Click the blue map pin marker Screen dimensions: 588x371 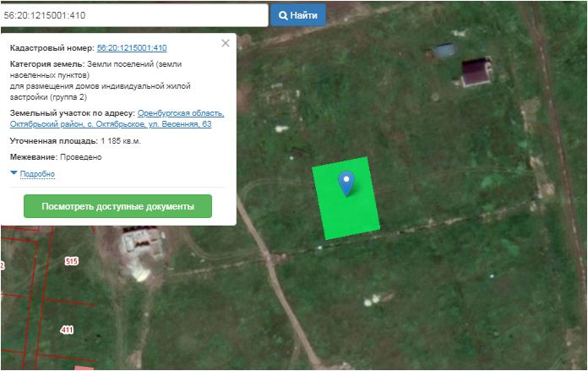[x=346, y=182]
